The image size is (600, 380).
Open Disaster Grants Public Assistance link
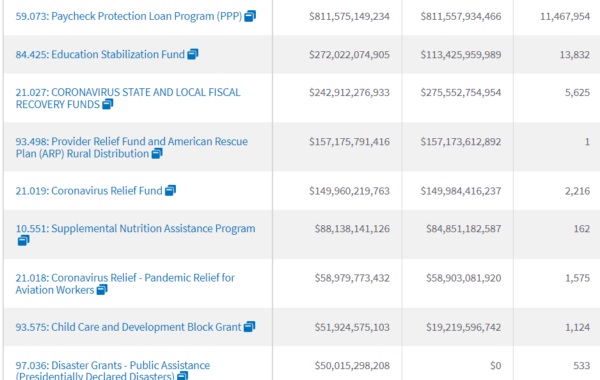point(112,370)
